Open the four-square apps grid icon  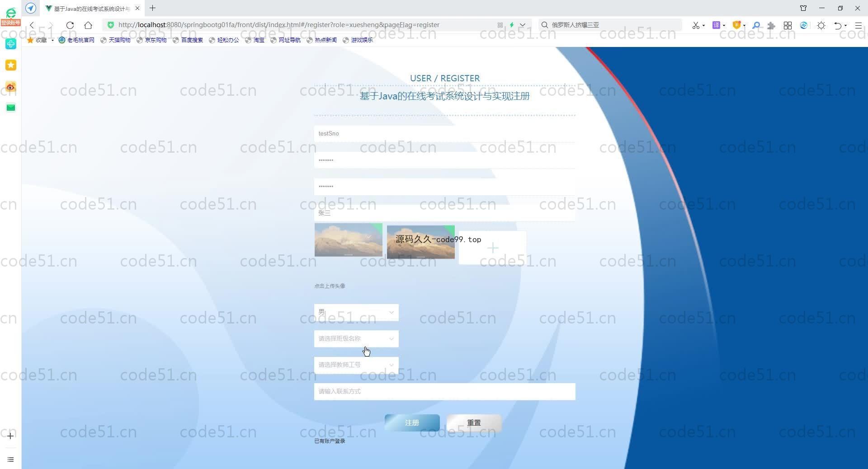pyautogui.click(x=788, y=25)
